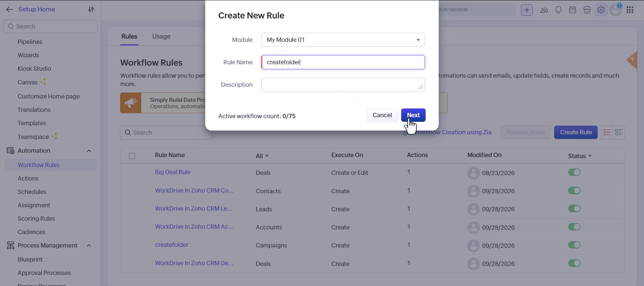
Task: Toggle status switch for the Accounts rule
Action: [x=574, y=227]
